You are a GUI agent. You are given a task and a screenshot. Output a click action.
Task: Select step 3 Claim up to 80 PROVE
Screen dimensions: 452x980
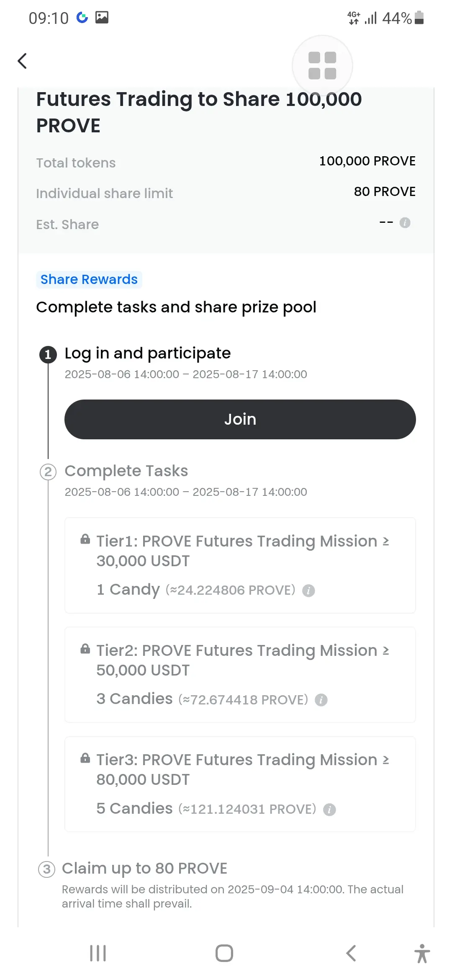pyautogui.click(x=144, y=868)
